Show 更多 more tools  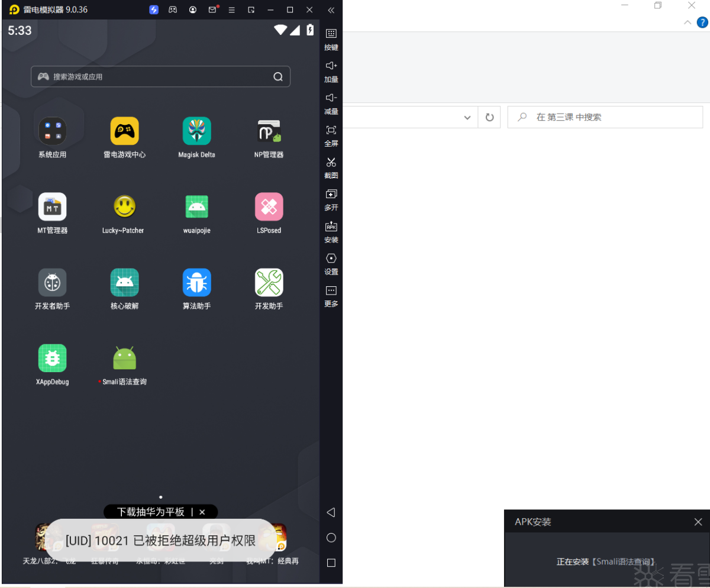pos(331,296)
